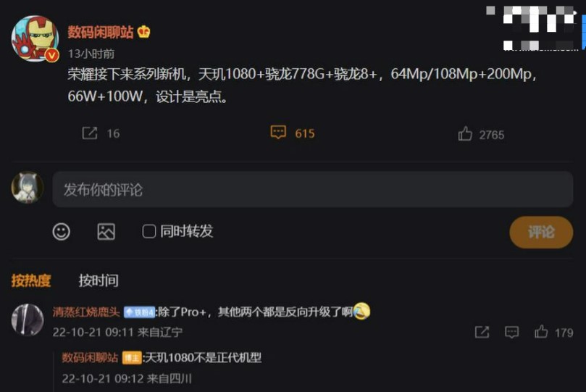The height and width of the screenshot is (392, 586).
Task: Click the 发布你的评论 input field
Action: (313, 189)
